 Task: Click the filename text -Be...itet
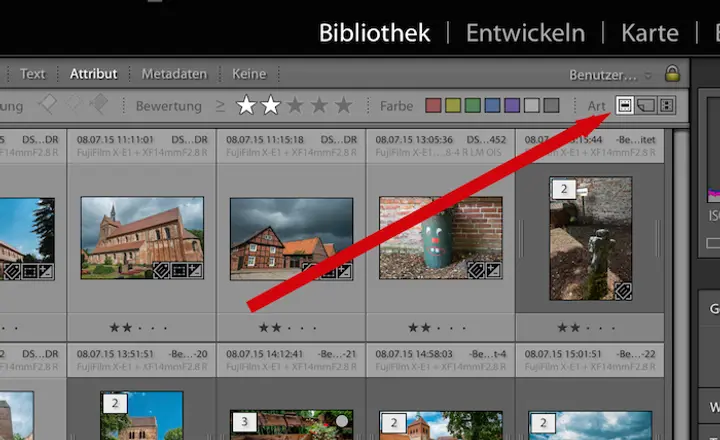637,140
